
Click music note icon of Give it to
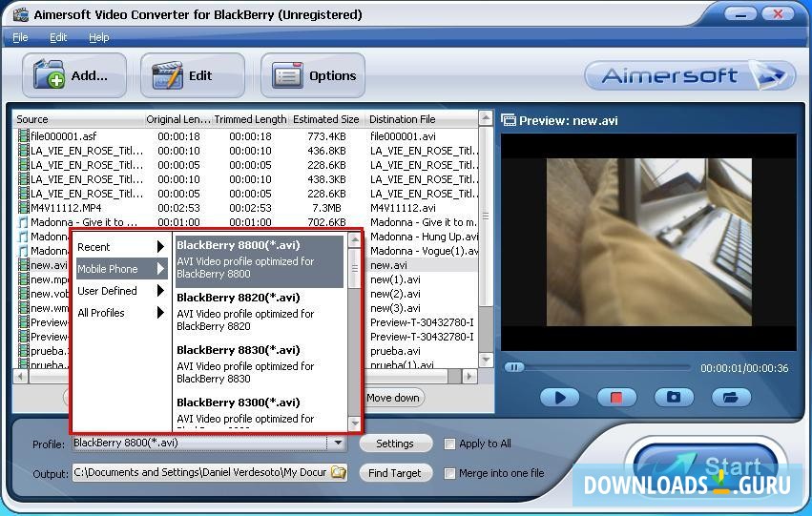(23, 222)
